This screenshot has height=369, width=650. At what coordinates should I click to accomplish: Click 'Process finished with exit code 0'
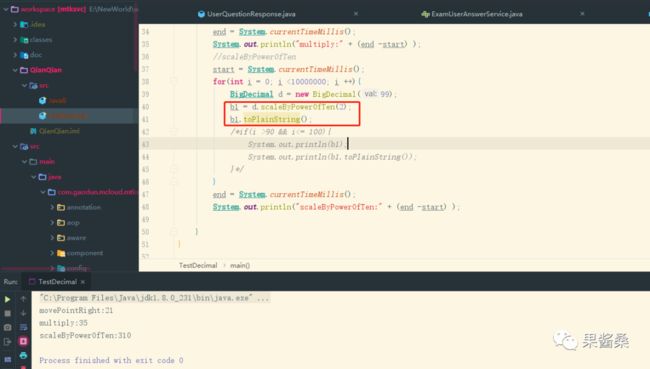(111, 360)
